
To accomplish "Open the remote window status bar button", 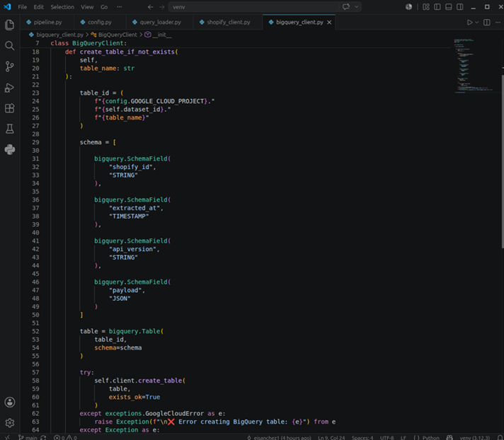I will pos(7,437).
